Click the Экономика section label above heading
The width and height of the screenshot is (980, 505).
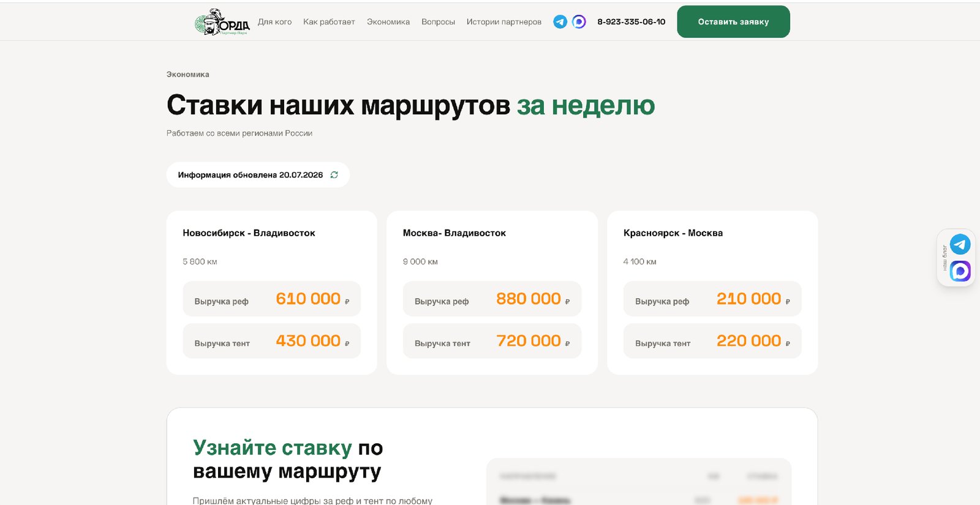click(188, 75)
